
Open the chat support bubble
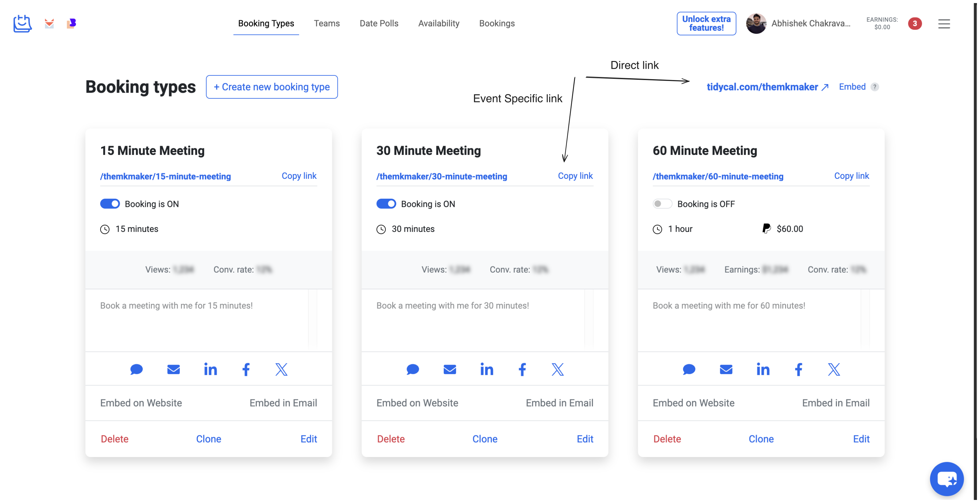(x=947, y=479)
